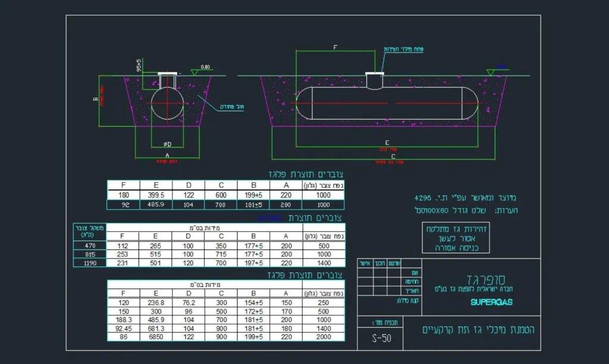Select the 1190 tank weight cell
This screenshot has height=364, width=609.
tap(89, 263)
